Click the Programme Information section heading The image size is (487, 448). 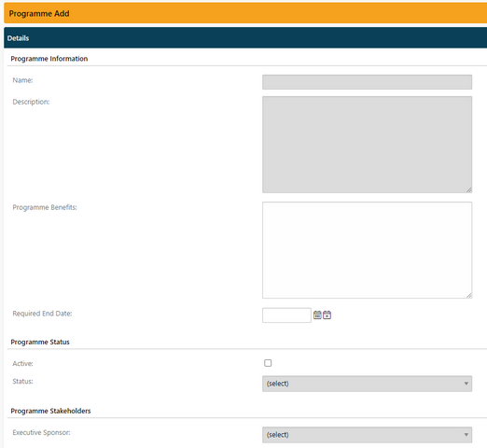[49, 59]
